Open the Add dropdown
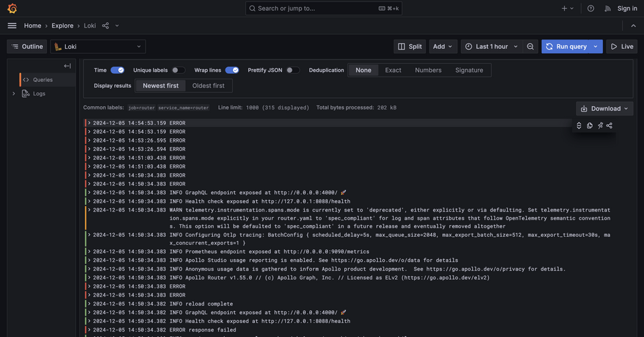The width and height of the screenshot is (644, 337). coord(443,46)
